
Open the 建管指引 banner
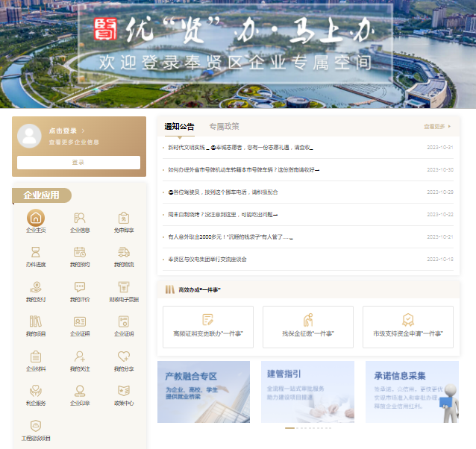[307, 392]
